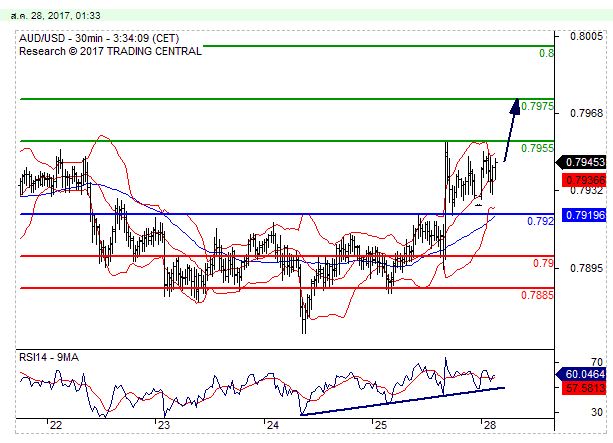Click the 'AUD/USD - 30min - 3:34:09 (CET)' title

tap(99, 38)
